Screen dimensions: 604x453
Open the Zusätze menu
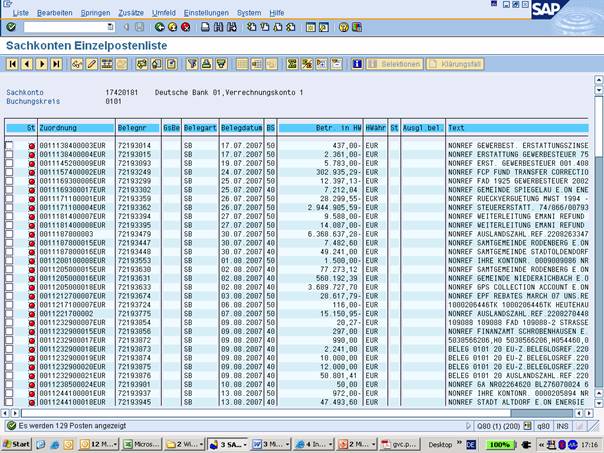tap(131, 13)
